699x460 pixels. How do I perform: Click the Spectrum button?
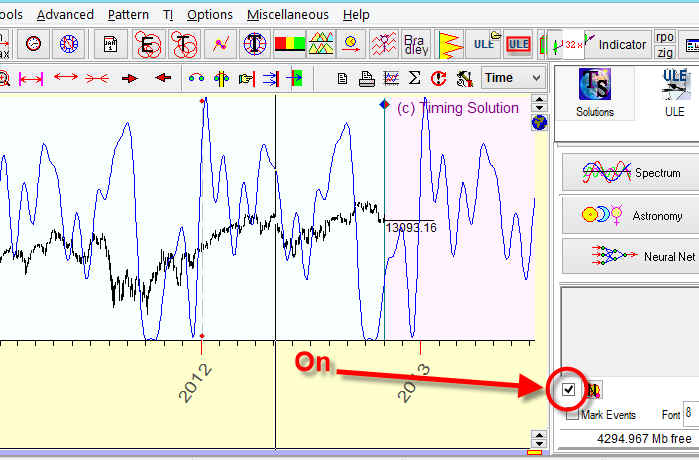point(623,173)
